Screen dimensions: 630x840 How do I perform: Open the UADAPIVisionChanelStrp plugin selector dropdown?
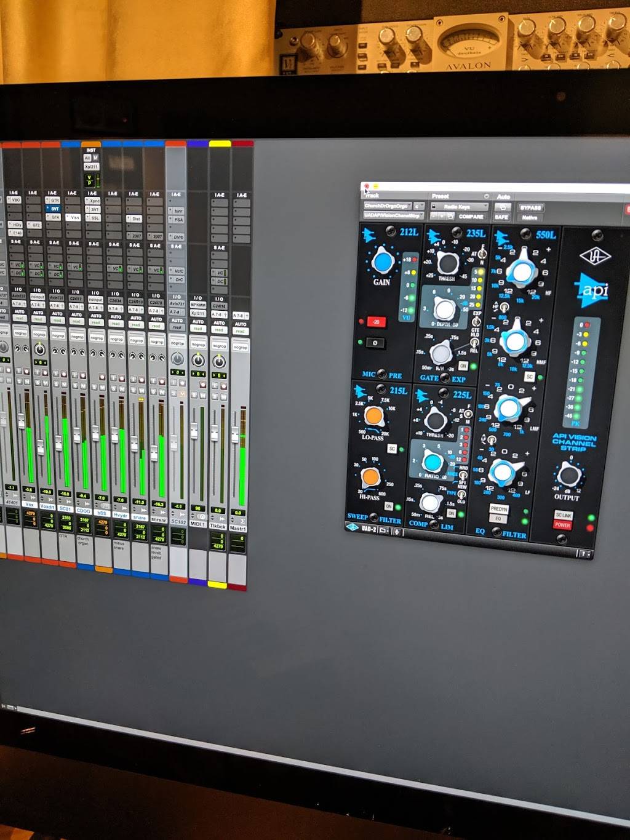coord(393,215)
